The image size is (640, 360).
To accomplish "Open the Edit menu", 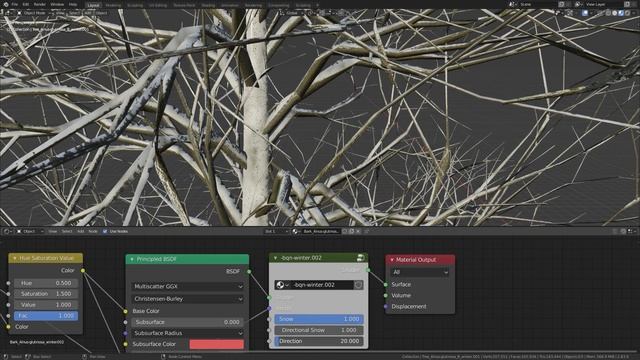I will (x=26, y=4).
